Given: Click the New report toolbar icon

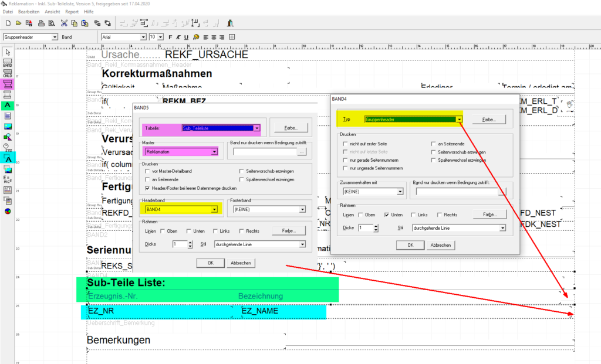Looking at the screenshot, I should coord(8,23).
